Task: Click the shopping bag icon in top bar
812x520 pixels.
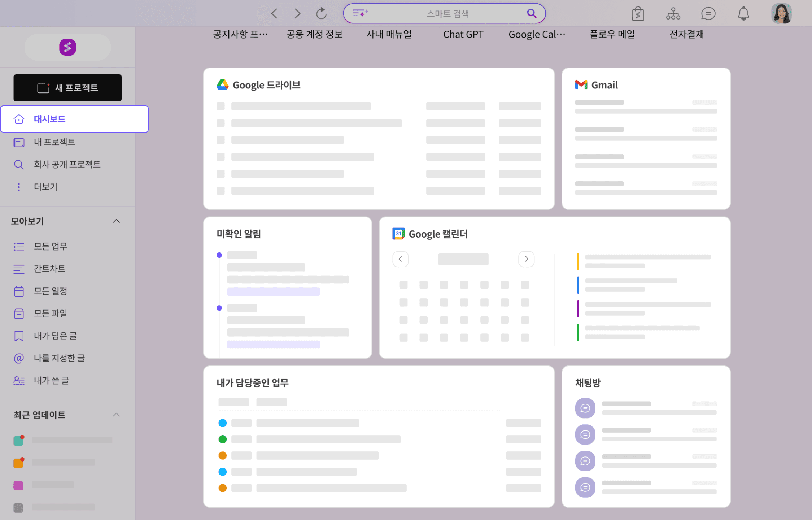Action: [x=638, y=14]
